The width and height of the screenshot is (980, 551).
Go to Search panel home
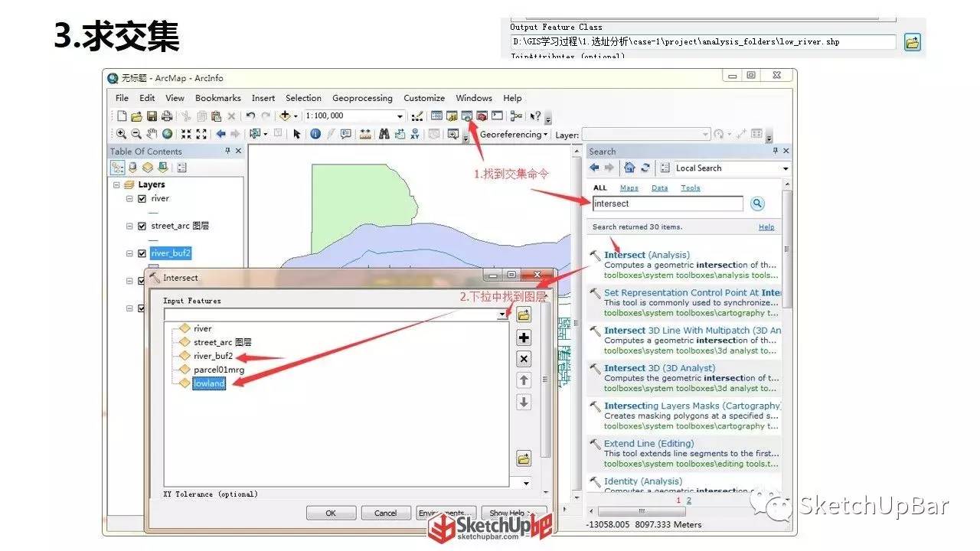629,168
